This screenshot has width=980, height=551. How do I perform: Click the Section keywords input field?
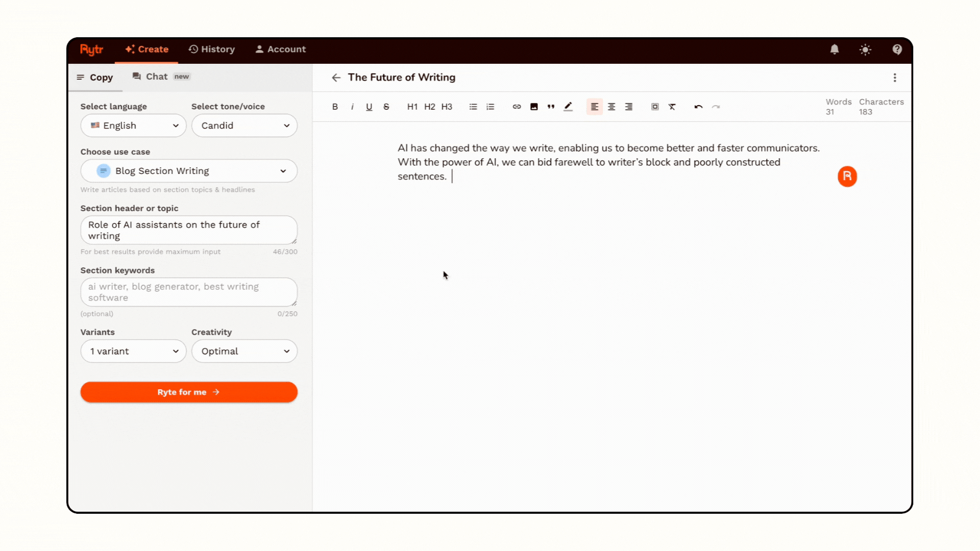coord(189,292)
